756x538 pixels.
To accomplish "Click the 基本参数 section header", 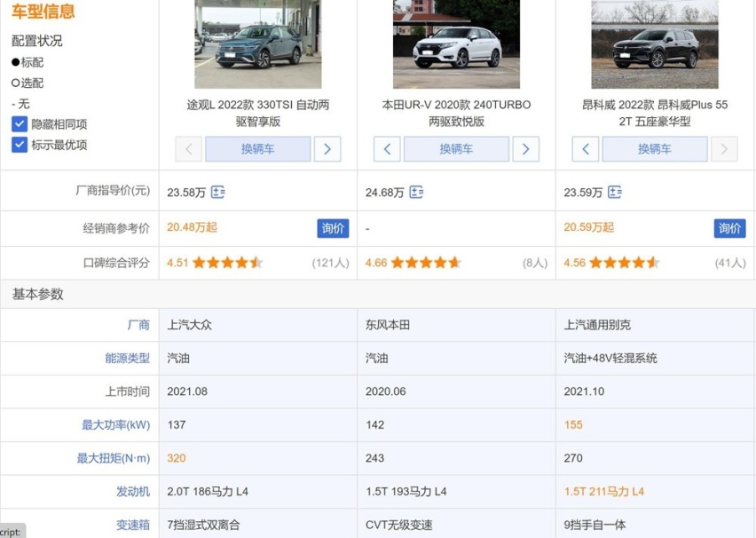I will coord(38,294).
